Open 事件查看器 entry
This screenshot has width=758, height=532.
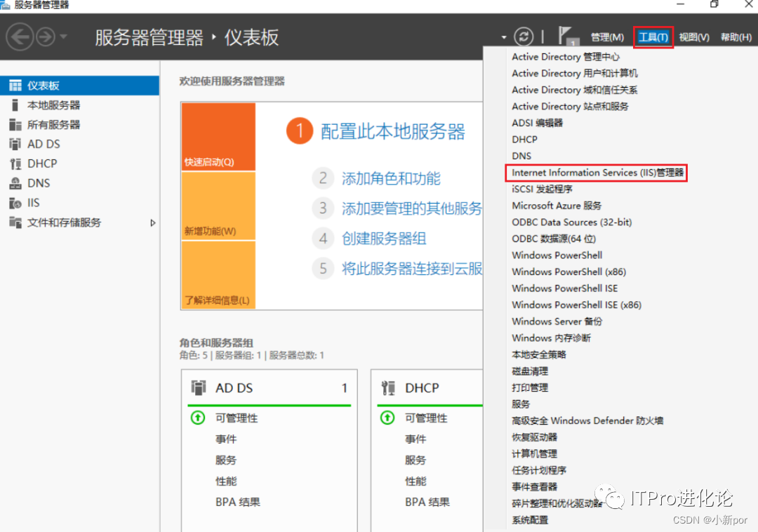point(534,486)
